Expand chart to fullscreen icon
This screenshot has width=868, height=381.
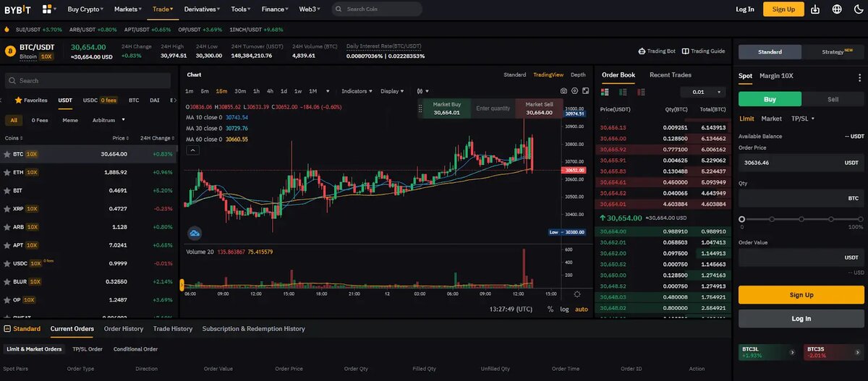pos(585,91)
